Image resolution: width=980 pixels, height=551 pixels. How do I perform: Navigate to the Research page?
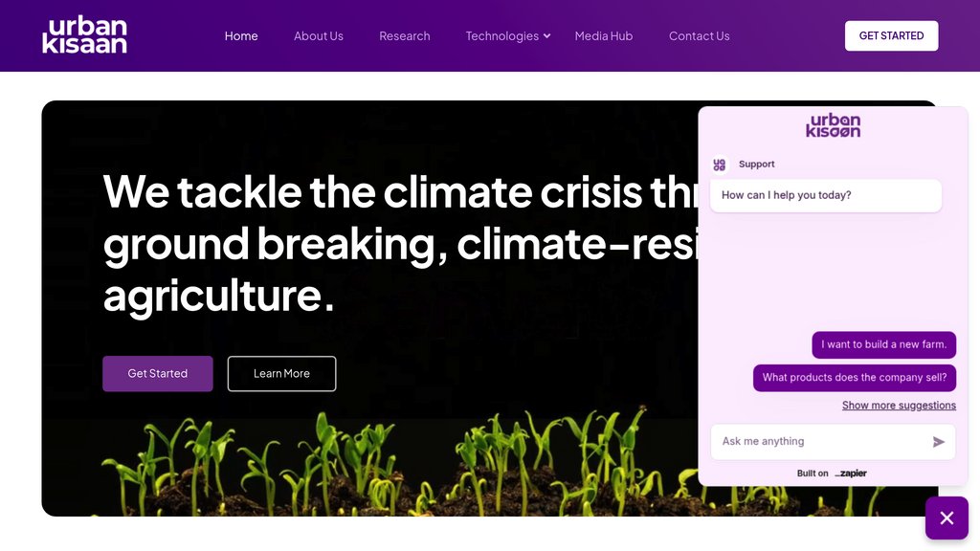pos(405,36)
